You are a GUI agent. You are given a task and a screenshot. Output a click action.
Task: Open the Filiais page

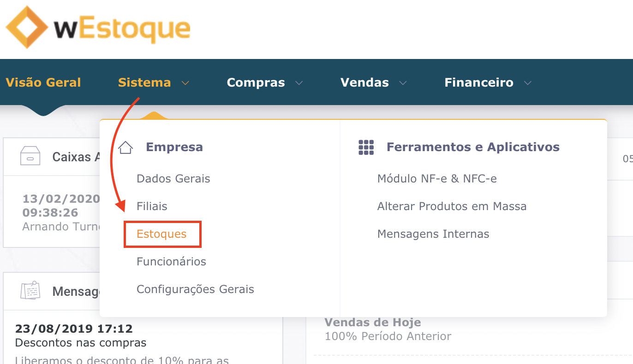click(151, 206)
